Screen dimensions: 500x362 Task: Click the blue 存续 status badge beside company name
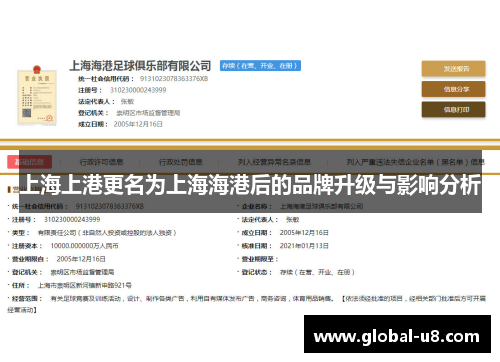(260, 66)
